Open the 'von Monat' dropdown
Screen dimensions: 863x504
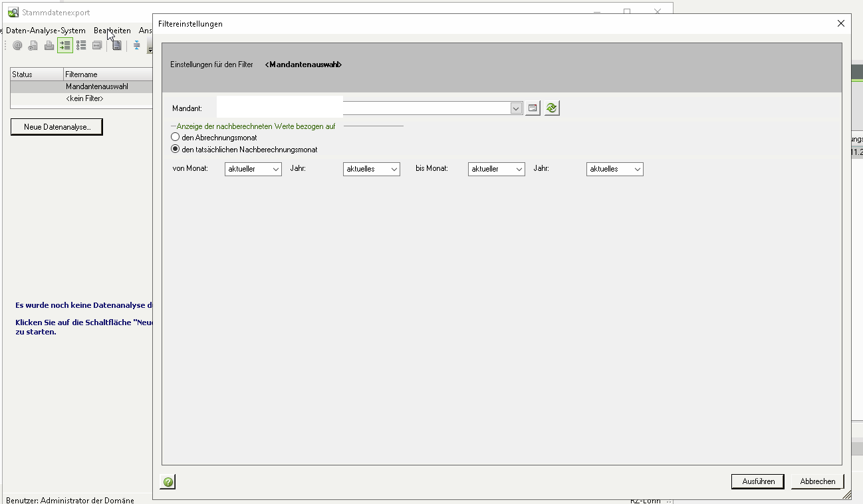(x=253, y=169)
